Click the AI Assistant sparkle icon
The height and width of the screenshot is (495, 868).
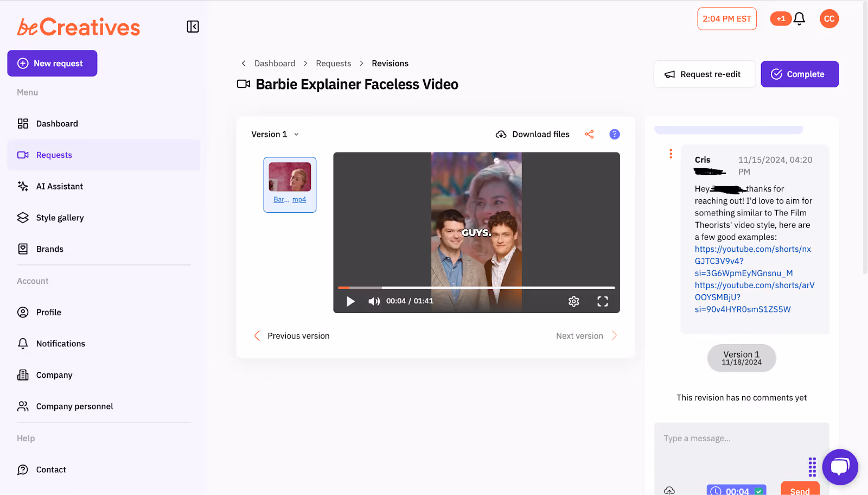[x=23, y=186]
